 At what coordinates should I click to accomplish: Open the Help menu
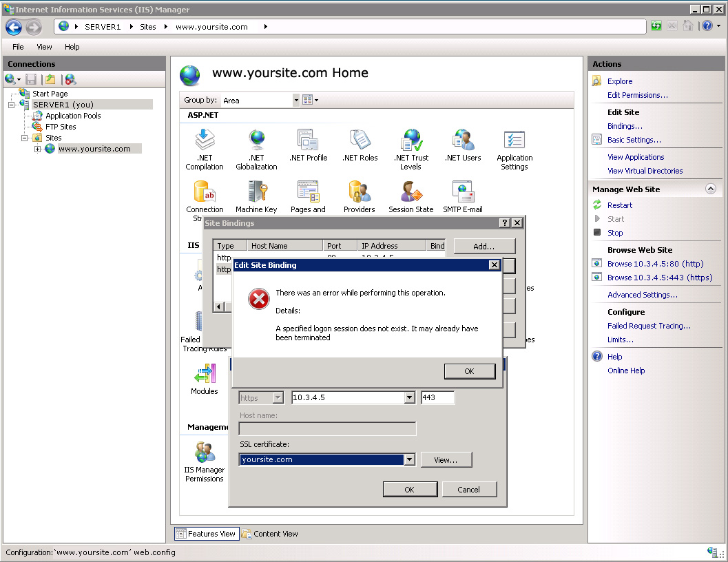coord(72,47)
